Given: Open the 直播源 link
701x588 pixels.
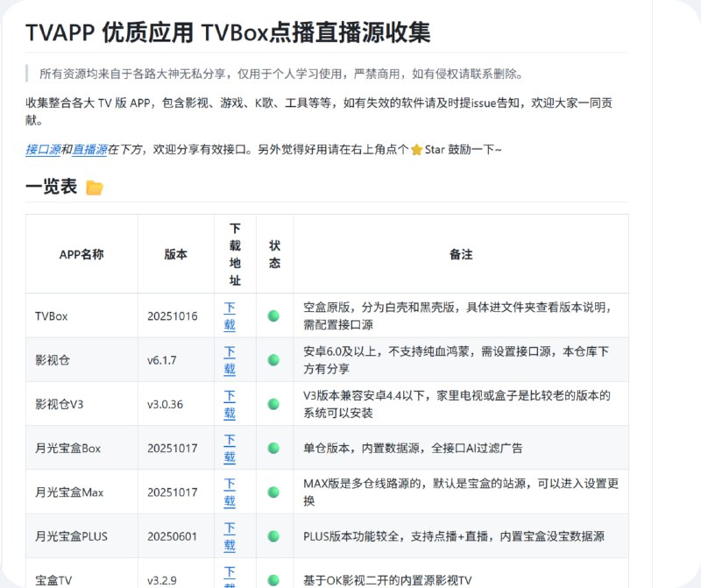Looking at the screenshot, I should click(x=89, y=149).
